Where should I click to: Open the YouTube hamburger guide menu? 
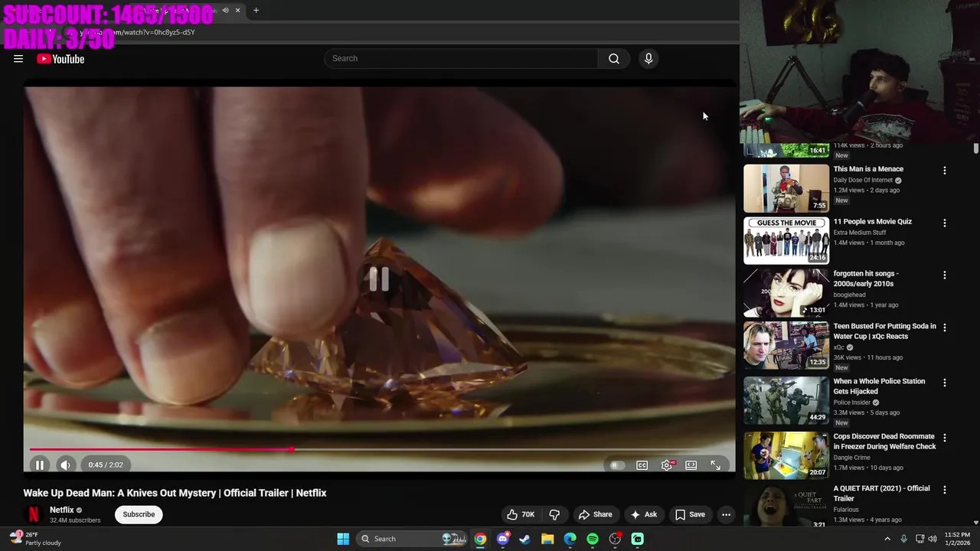click(18, 59)
